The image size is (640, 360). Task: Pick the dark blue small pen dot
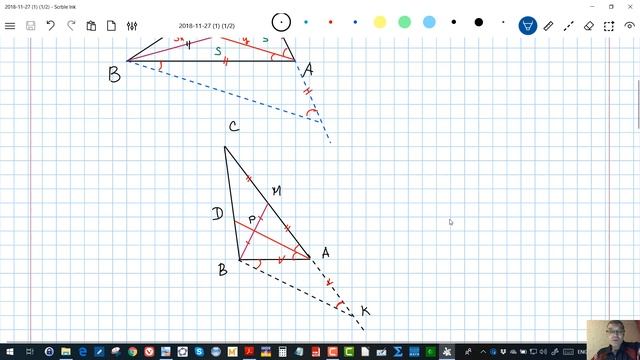pyautogui.click(x=355, y=22)
